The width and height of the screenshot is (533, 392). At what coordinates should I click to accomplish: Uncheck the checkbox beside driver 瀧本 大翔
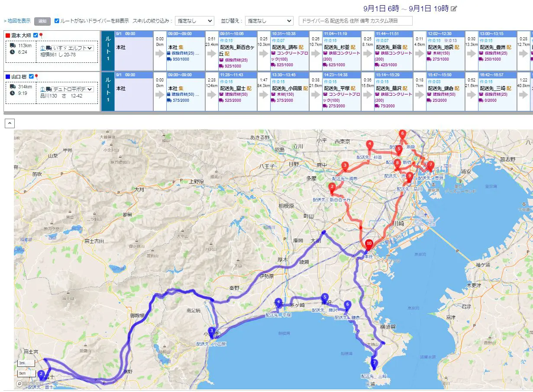point(36,36)
